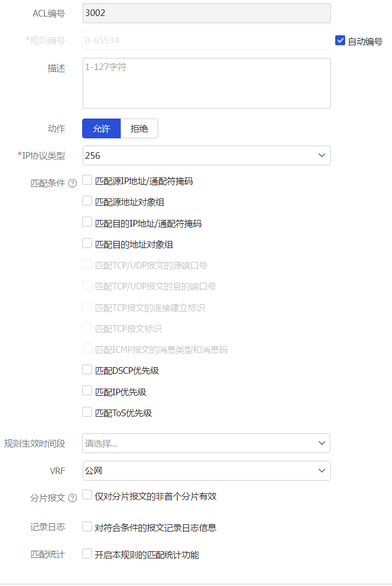
Task: Select 匹配ToS优先级 checkbox
Action: point(87,412)
